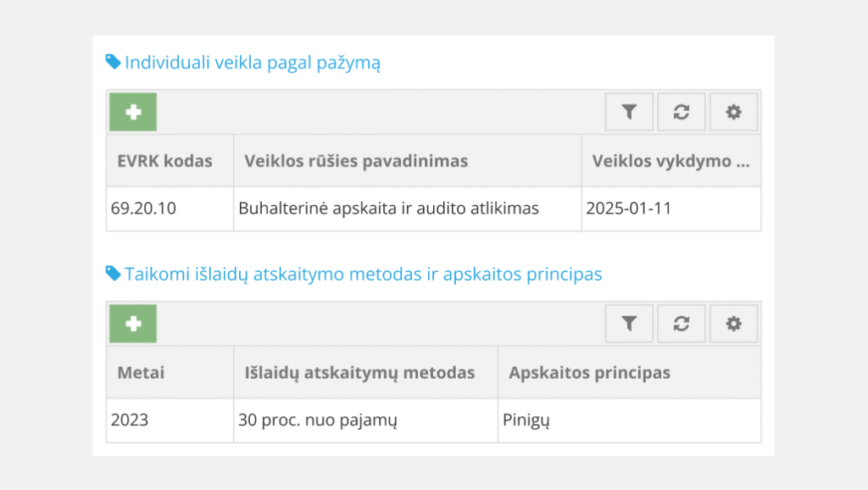868x490 pixels.
Task: Open settings gear of Individuali veikla table
Action: click(x=734, y=112)
